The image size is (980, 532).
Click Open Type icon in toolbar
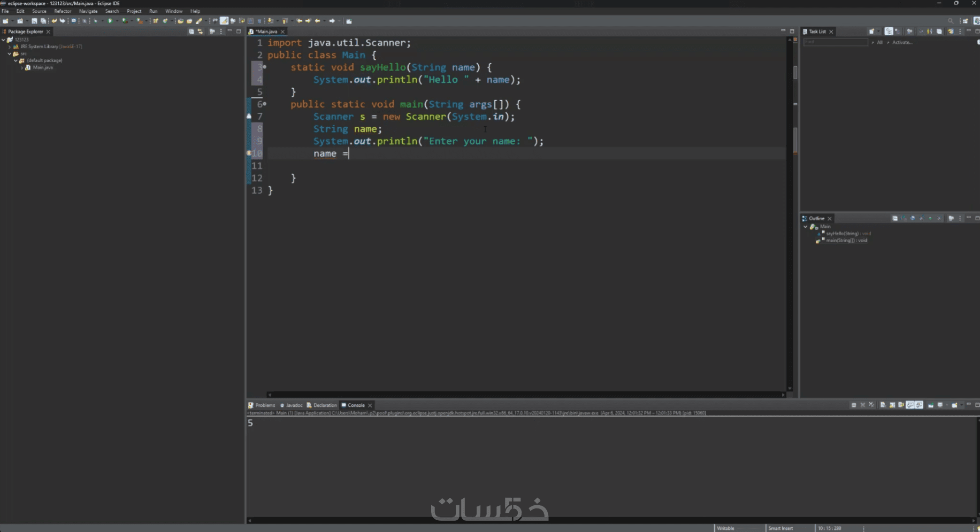pyautogui.click(x=180, y=21)
